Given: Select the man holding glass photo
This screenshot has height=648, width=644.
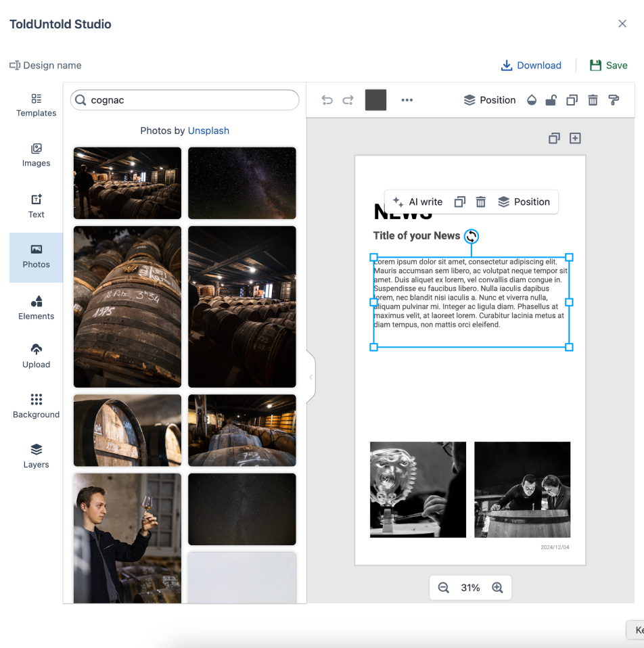Looking at the screenshot, I should (x=127, y=538).
